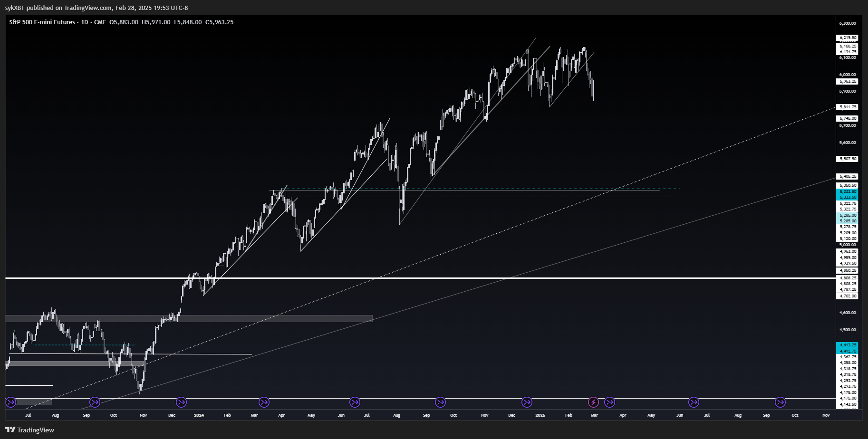Click the 2025 label on the time axis

coord(540,415)
